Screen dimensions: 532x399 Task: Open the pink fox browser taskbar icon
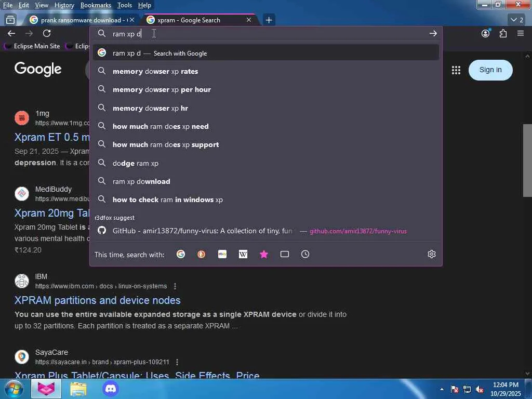coord(46,389)
